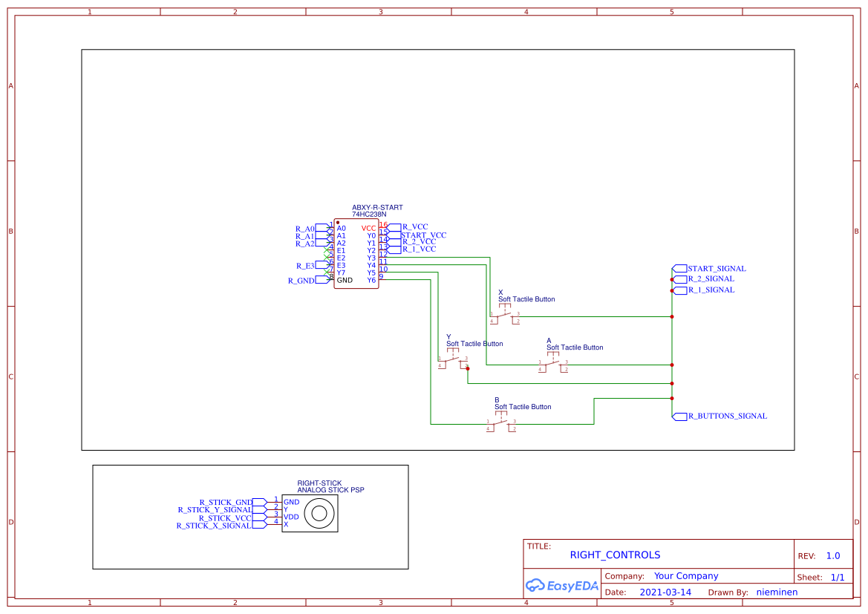This screenshot has height=614, width=868.
Task: Toggle the Y tactile switch contact
Action: pos(453,359)
